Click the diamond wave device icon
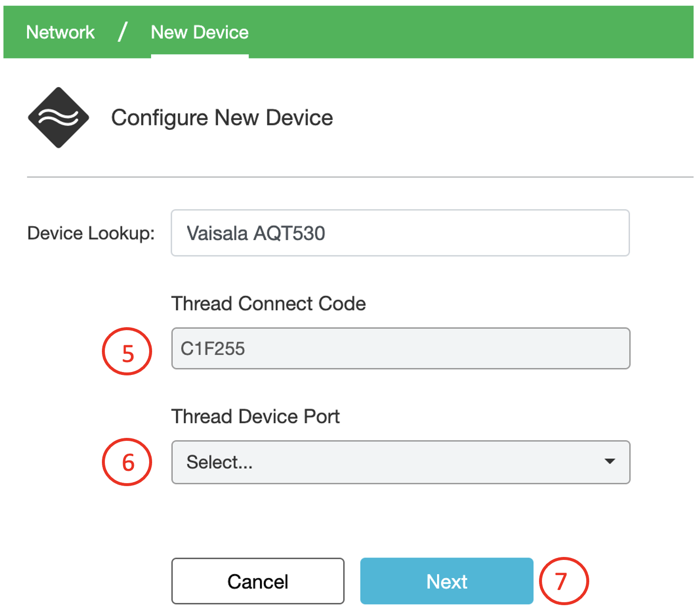Viewport: 699px width, 616px height. [x=58, y=118]
